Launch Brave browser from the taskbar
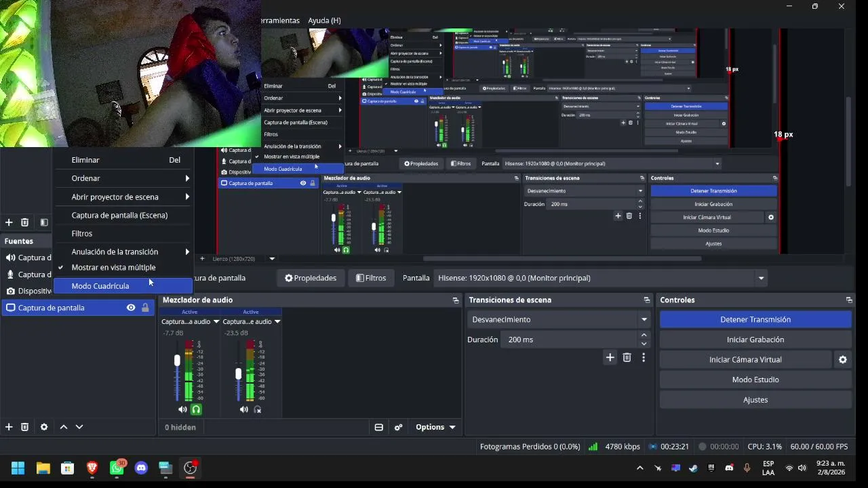 (x=92, y=468)
